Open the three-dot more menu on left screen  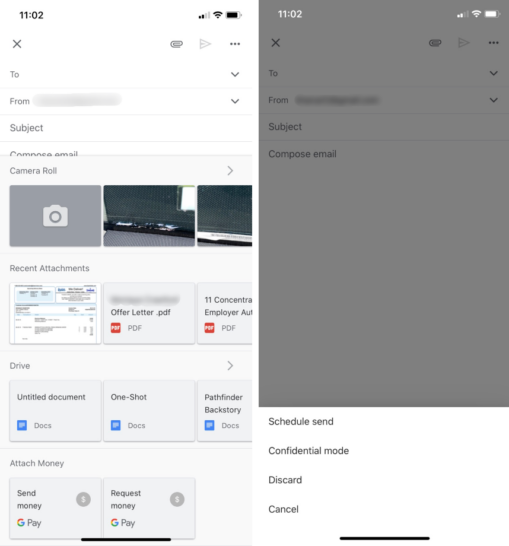point(235,44)
